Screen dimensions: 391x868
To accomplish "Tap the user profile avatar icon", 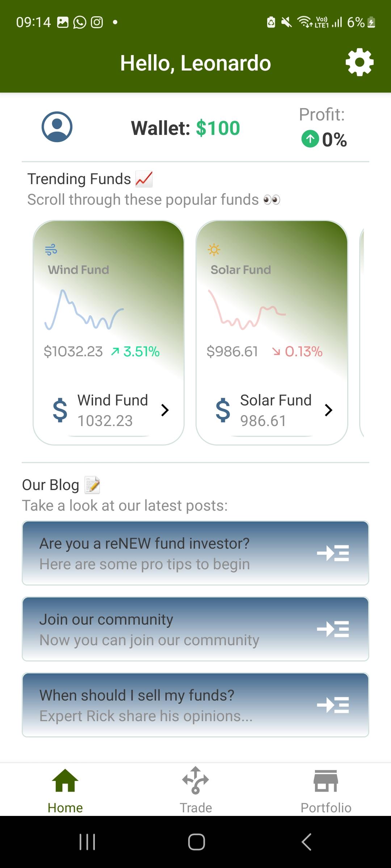I will (57, 127).
